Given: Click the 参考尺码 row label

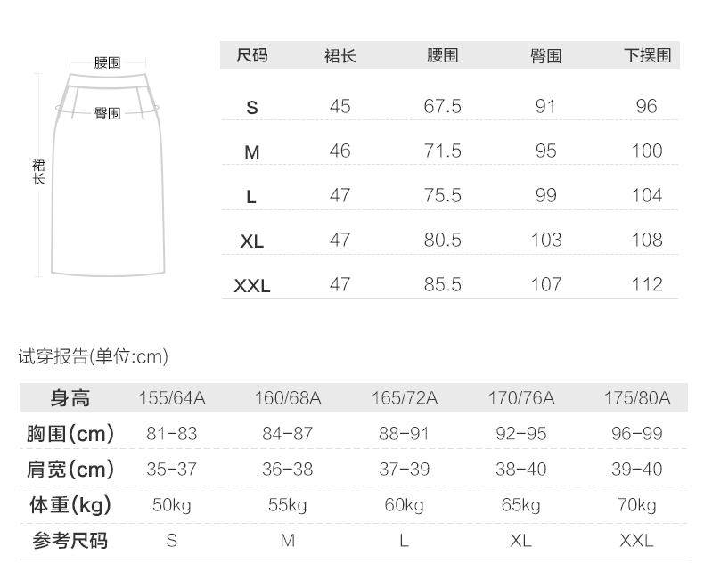Looking at the screenshot, I should coord(70,541).
